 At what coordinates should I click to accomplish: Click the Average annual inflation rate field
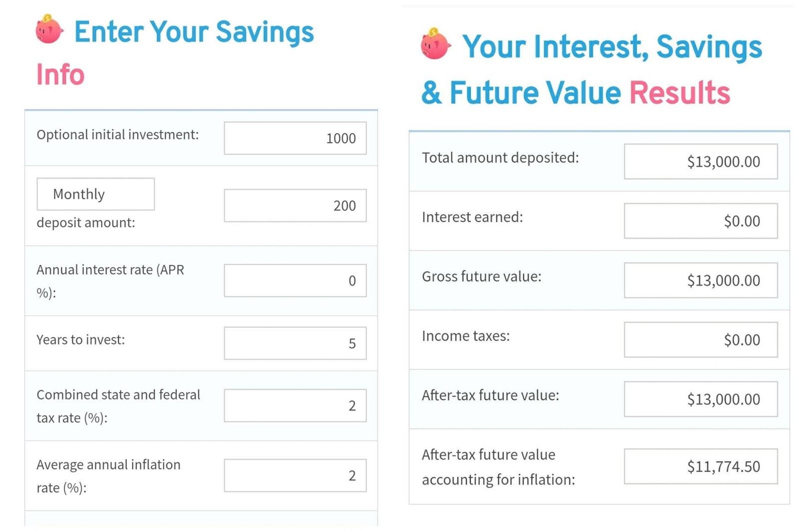pyautogui.click(x=295, y=476)
